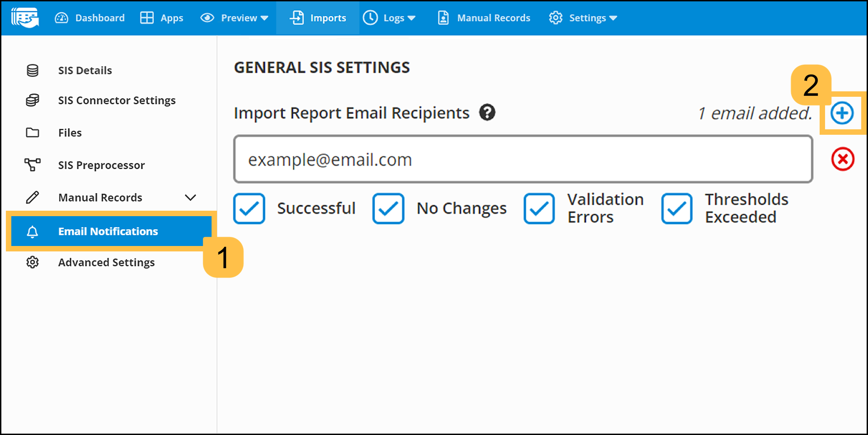
Task: Disable the No Changes checkbox
Action: (x=388, y=208)
